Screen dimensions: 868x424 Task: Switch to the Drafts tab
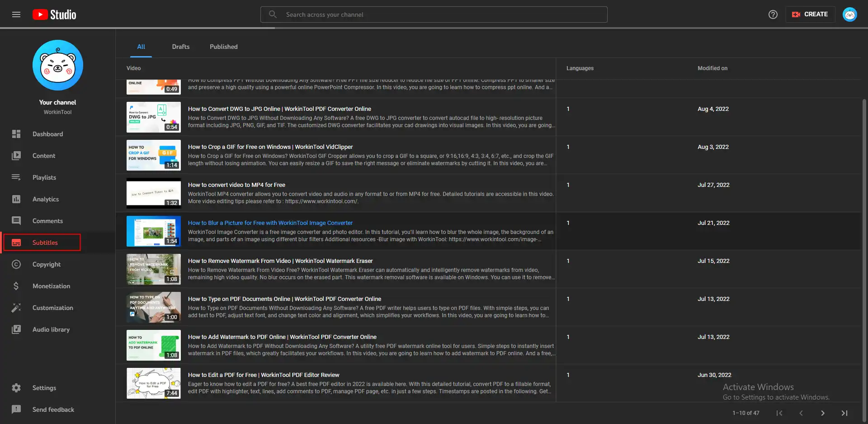[181, 47]
